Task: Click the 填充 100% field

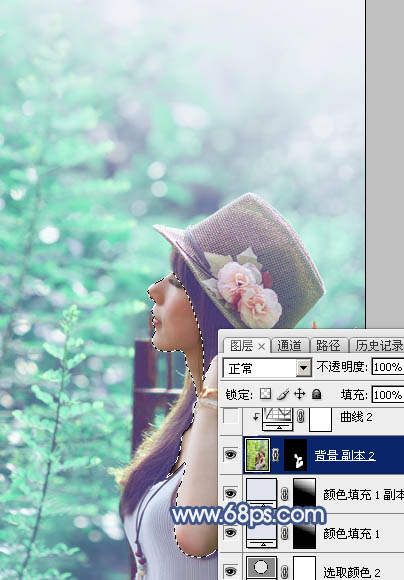Action: (388, 395)
